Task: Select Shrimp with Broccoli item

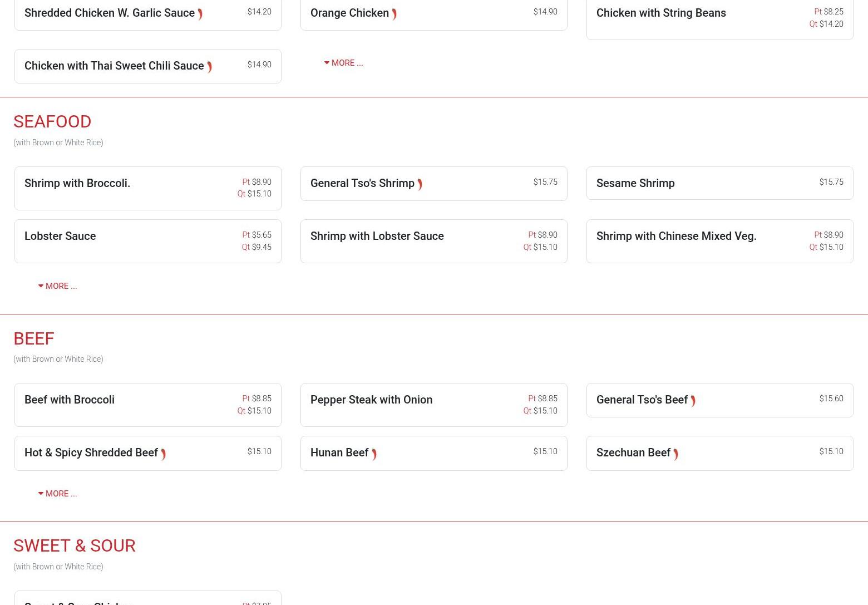Action: [148, 188]
